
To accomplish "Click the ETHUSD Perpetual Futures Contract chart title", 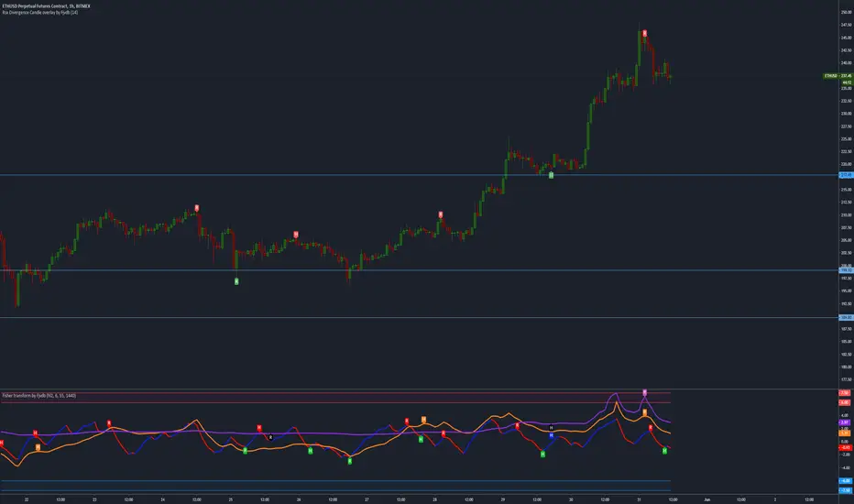I will 47,6.
